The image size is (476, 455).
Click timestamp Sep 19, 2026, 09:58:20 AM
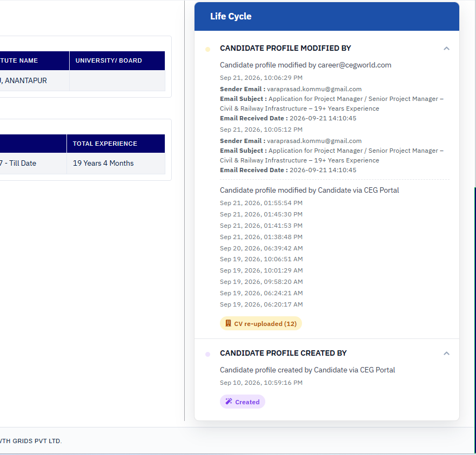[x=262, y=282]
